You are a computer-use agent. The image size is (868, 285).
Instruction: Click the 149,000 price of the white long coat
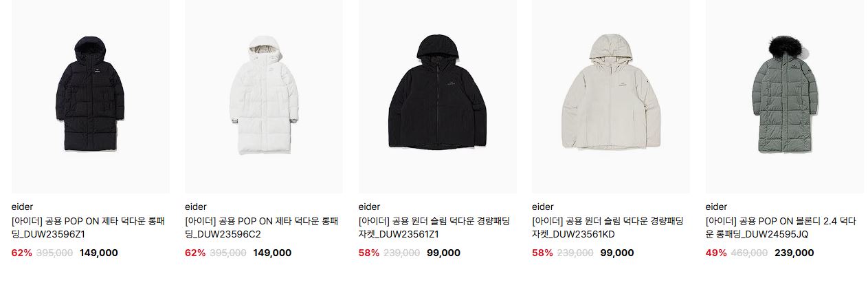[x=272, y=253]
